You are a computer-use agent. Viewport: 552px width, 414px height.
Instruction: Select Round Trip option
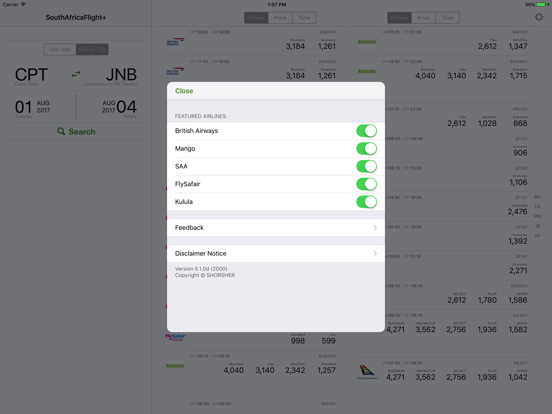[92, 49]
